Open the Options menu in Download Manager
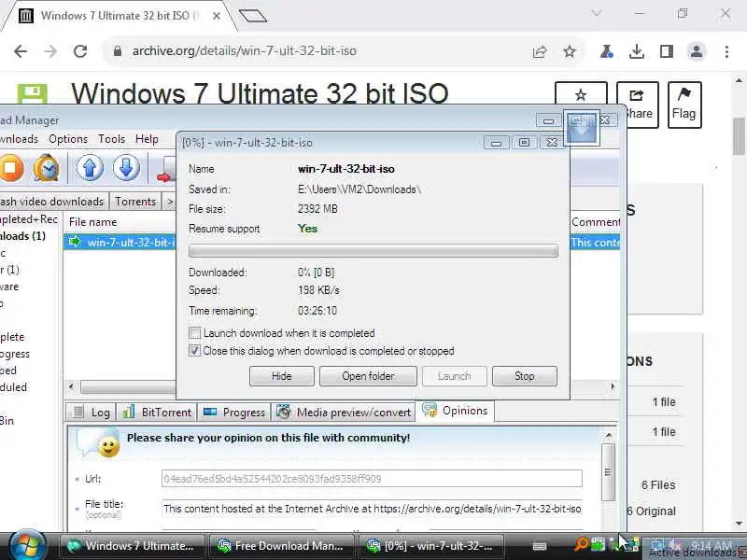Screen dimensions: 747x560 click(x=68, y=139)
